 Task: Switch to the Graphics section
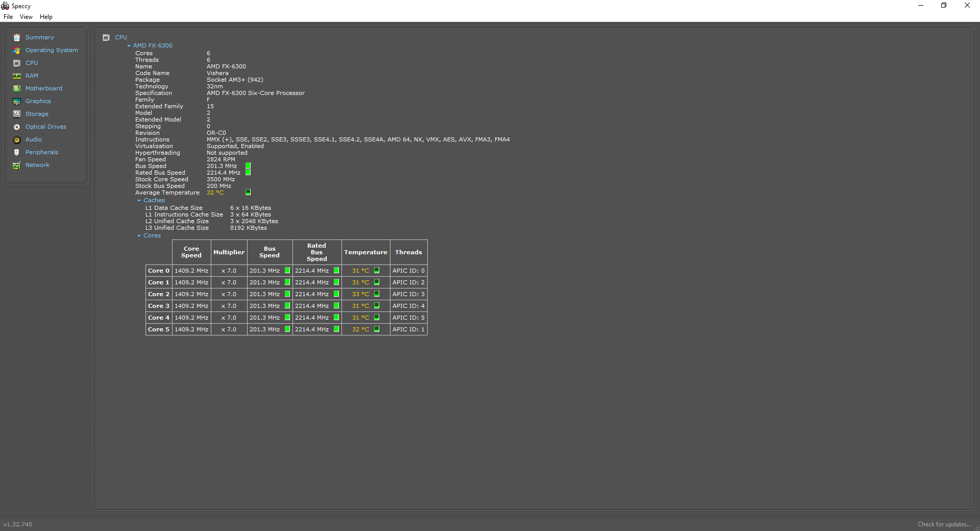(38, 101)
